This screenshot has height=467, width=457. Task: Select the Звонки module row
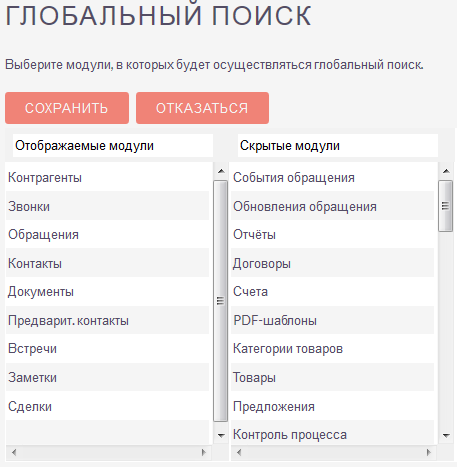click(107, 206)
